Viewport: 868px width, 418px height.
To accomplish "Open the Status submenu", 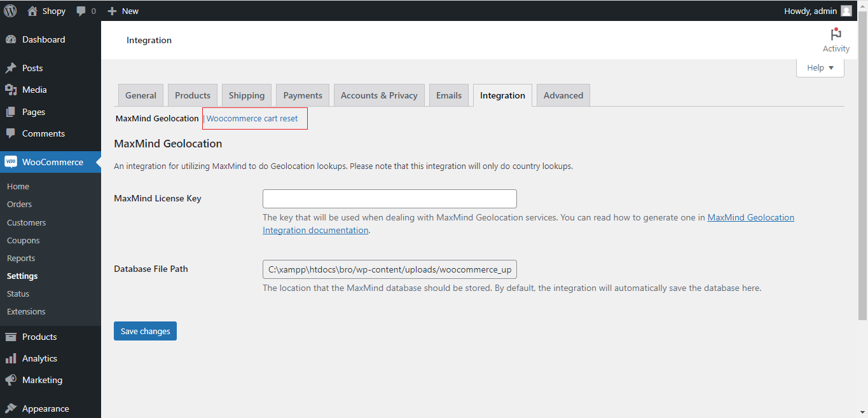I will (18, 293).
